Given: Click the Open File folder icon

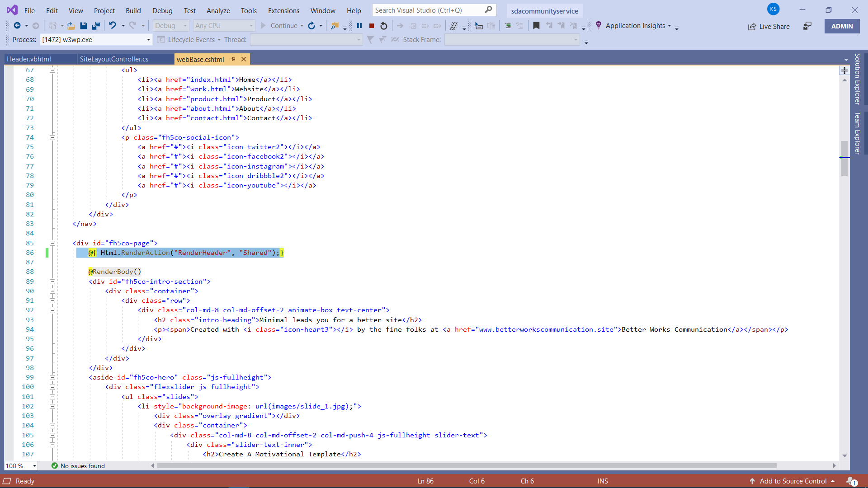Looking at the screenshot, I should coord(71,26).
